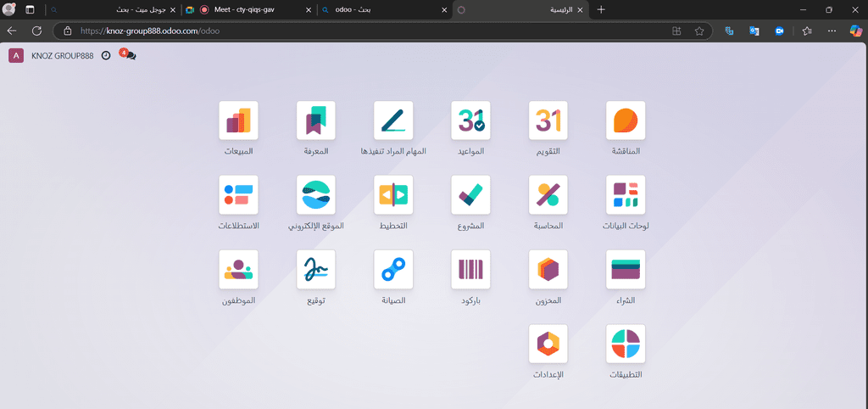Close the الرئيسية tab

tap(580, 9)
